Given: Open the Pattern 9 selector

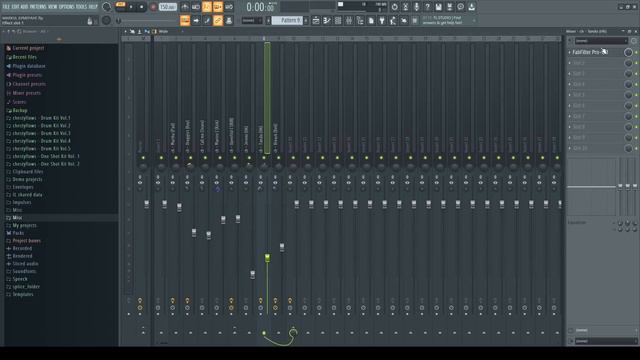Looking at the screenshot, I should [287, 20].
